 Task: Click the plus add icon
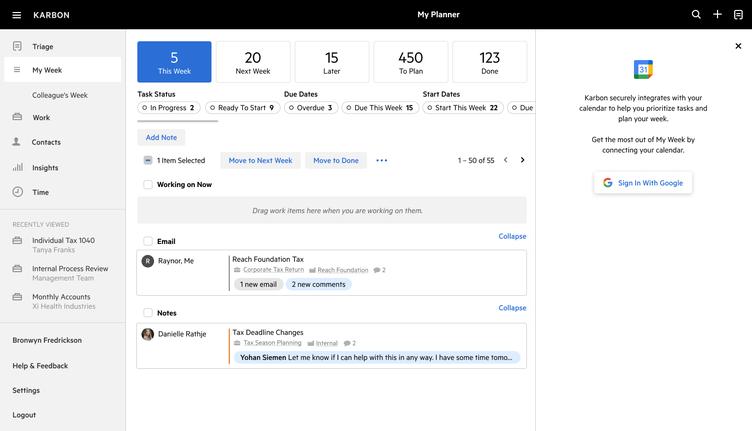pos(717,14)
